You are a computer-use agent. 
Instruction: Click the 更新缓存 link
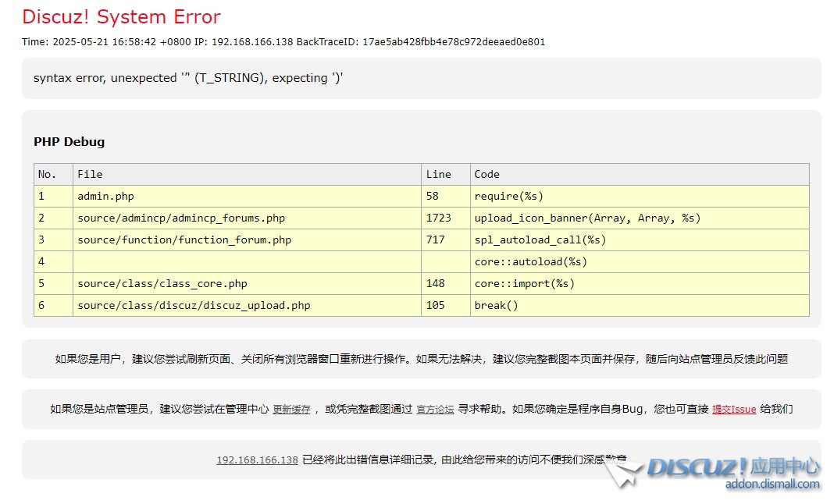291,409
